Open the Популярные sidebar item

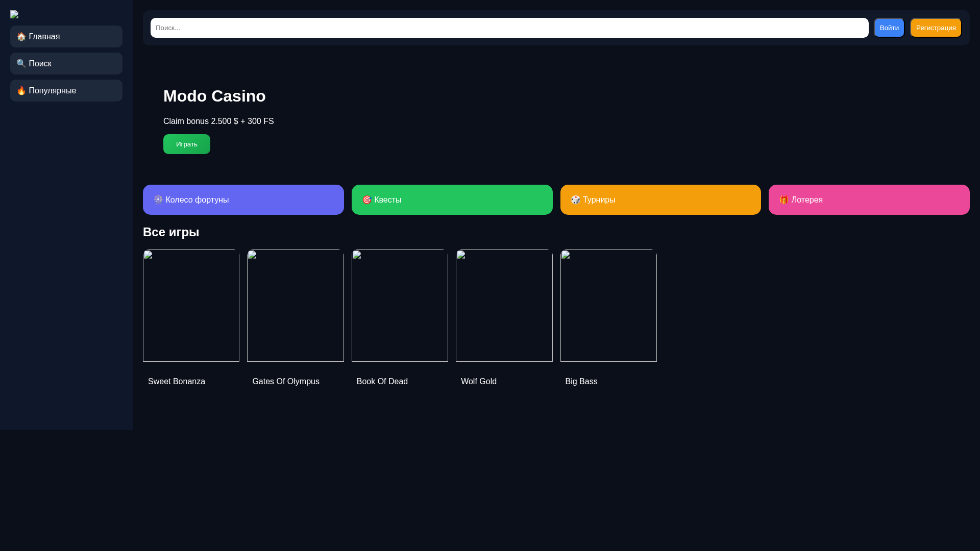pos(66,90)
